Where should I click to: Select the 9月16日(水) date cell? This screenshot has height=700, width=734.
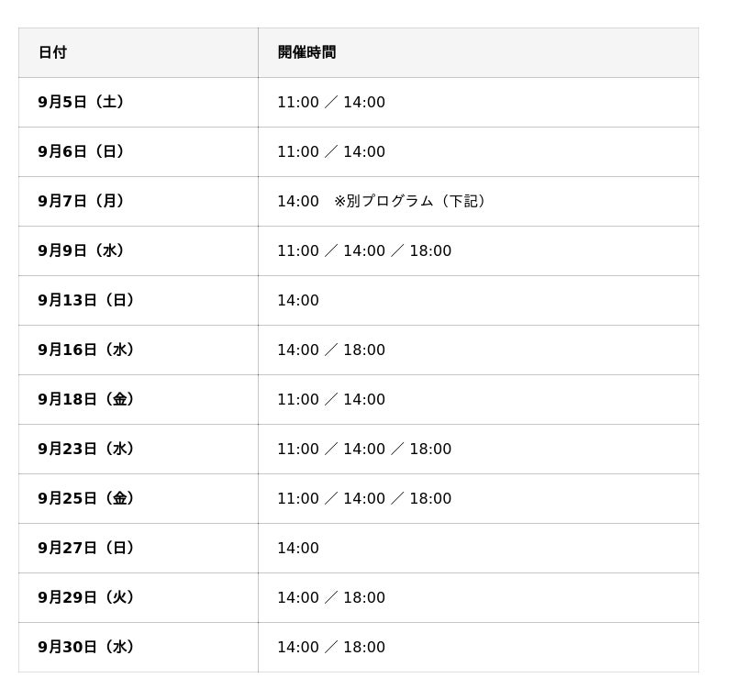pyautogui.click(x=139, y=350)
